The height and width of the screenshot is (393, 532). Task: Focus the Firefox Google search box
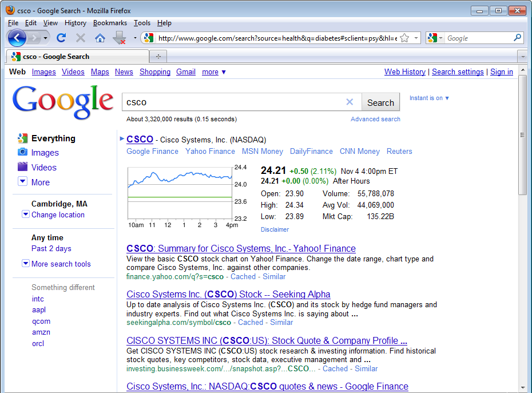click(478, 38)
